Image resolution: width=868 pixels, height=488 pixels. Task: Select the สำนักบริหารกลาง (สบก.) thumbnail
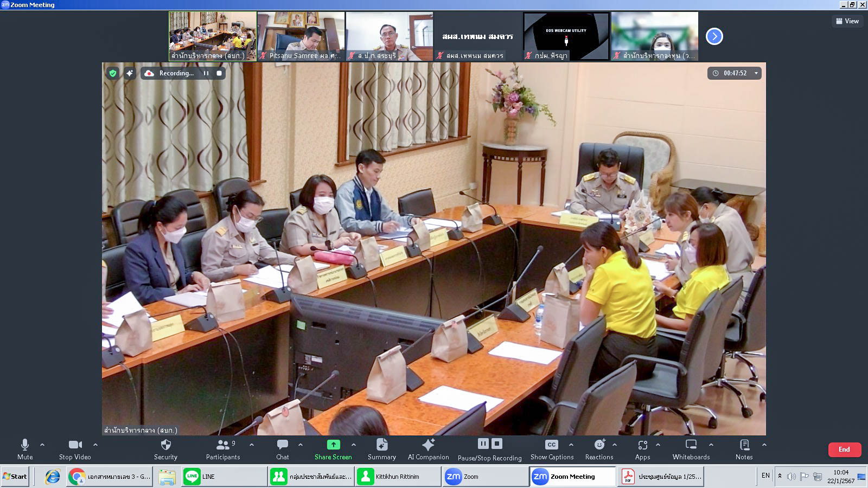(213, 36)
